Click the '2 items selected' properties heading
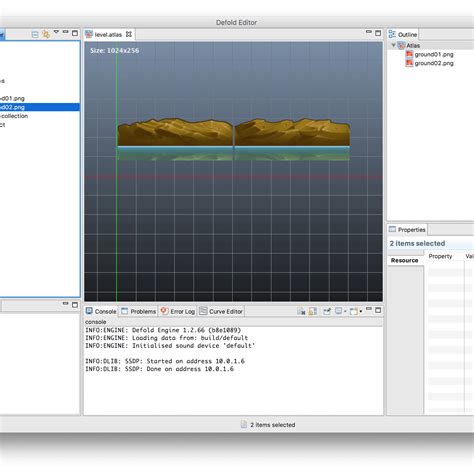The width and height of the screenshot is (474, 474). tap(417, 244)
